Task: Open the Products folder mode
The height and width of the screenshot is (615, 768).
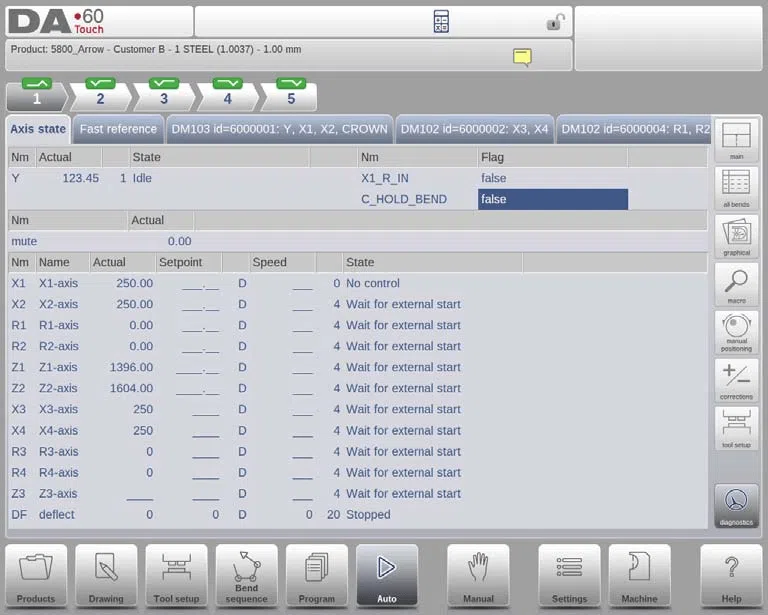Action: pyautogui.click(x=36, y=576)
